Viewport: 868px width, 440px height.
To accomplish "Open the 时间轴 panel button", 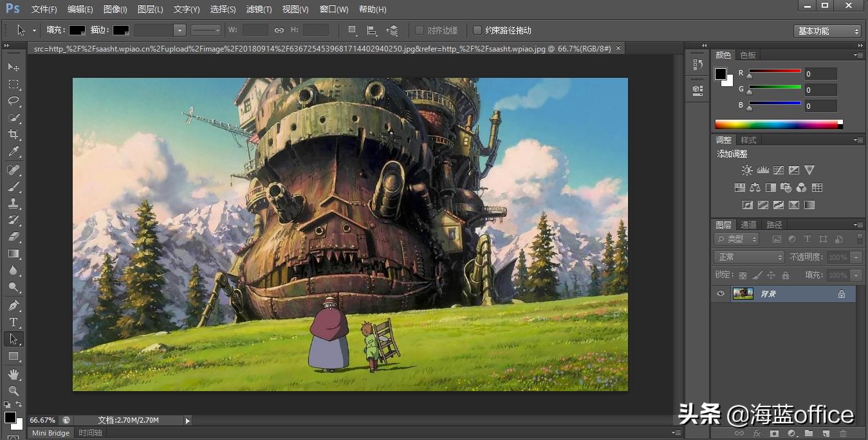I will point(89,433).
